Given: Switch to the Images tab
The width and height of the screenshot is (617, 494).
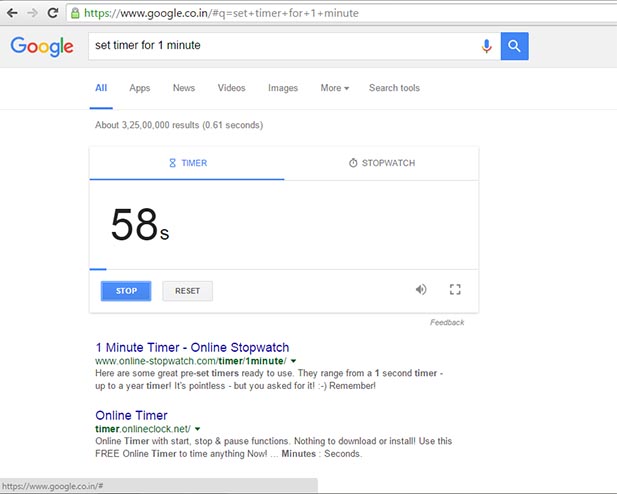Looking at the screenshot, I should (283, 88).
